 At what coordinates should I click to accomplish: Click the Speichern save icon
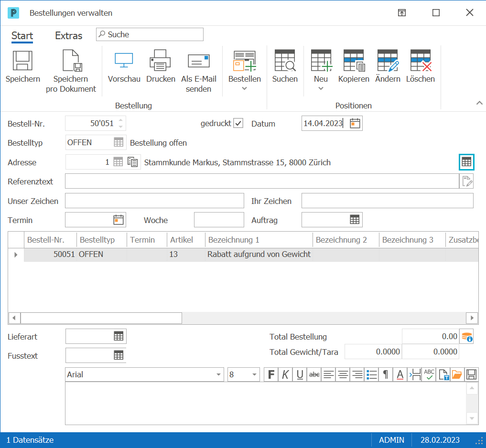tap(22, 61)
